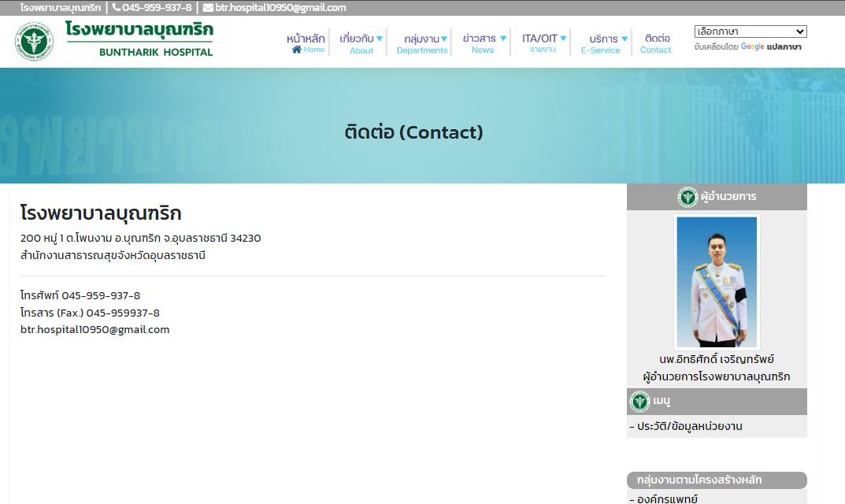The width and height of the screenshot is (845, 504).
Task: Click the phone icon in top bar
Action: 117,8
